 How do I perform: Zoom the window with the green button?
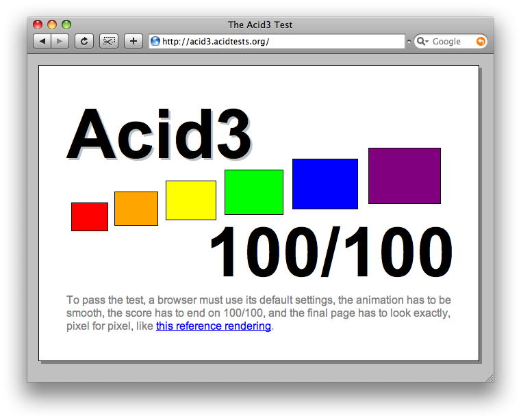pos(66,25)
